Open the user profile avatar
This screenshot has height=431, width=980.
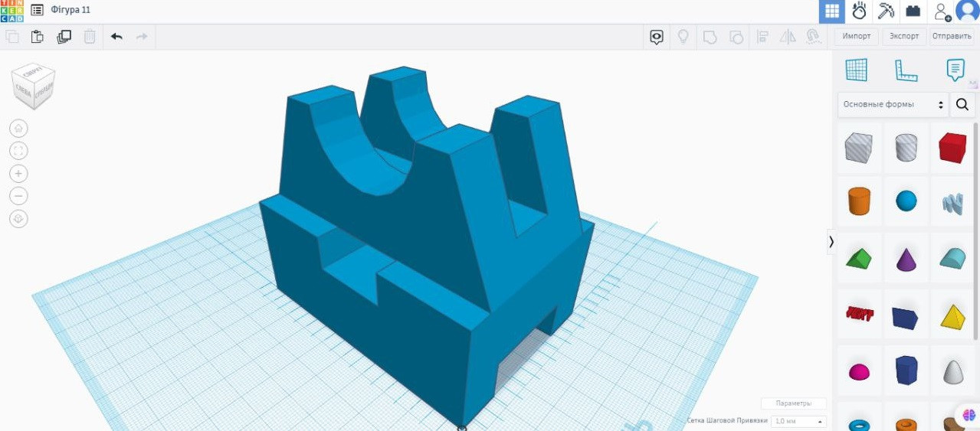coord(967,11)
